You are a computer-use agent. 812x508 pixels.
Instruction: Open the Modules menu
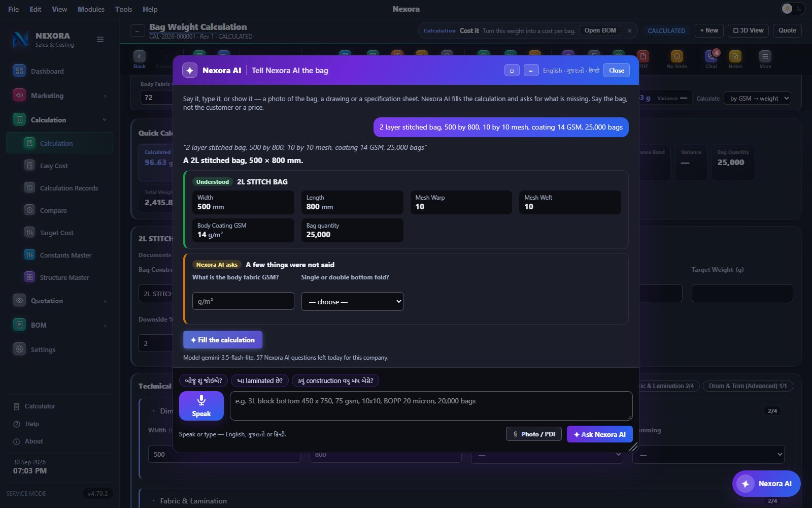pos(91,9)
